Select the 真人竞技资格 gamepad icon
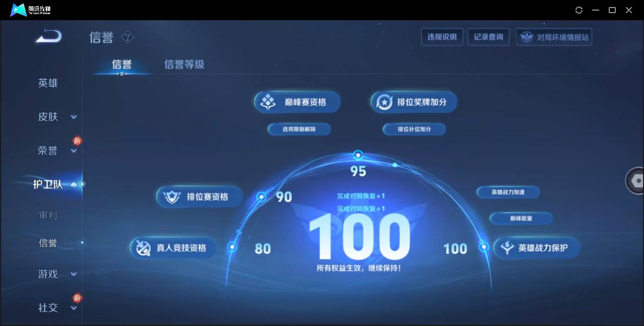644x326 pixels. point(143,248)
